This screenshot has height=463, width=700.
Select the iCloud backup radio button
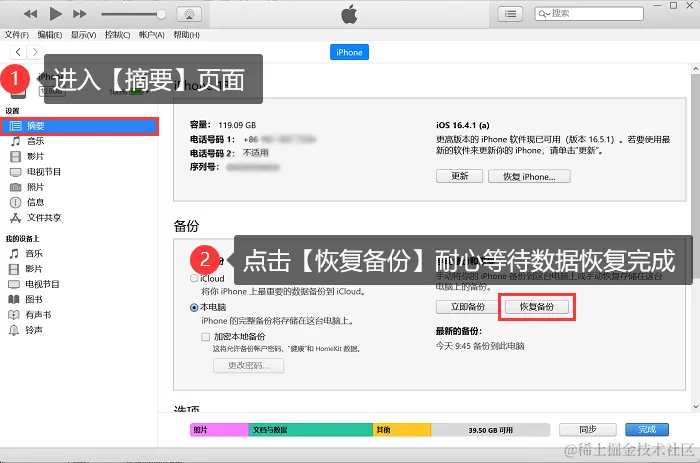[x=194, y=278]
